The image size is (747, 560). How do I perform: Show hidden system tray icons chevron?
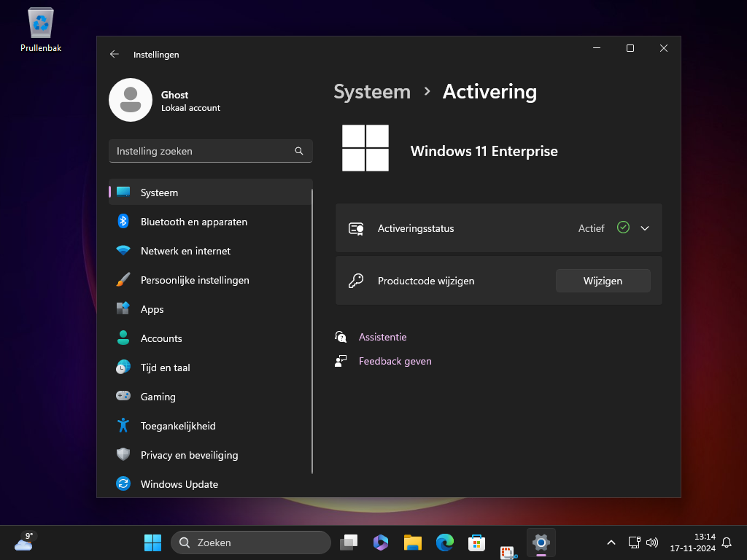(x=611, y=542)
